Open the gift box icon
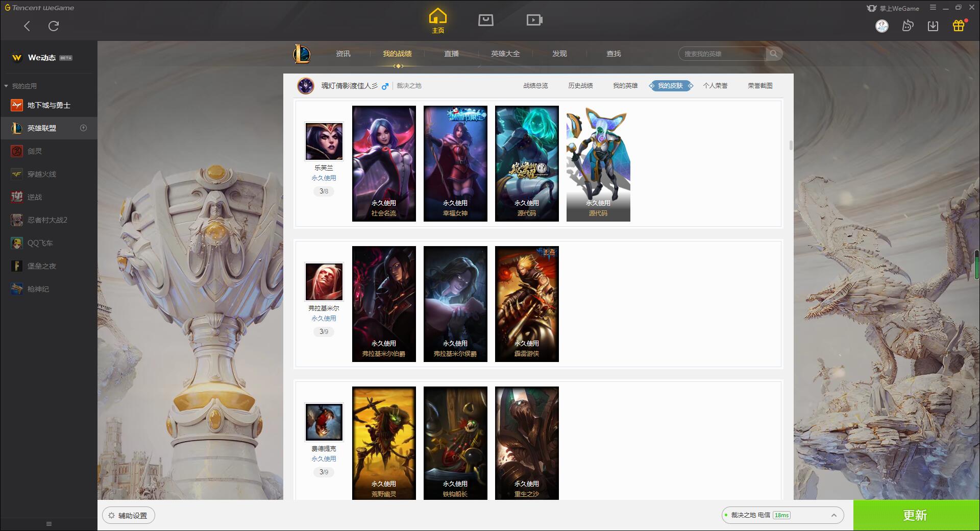This screenshot has height=531, width=980. [x=959, y=26]
